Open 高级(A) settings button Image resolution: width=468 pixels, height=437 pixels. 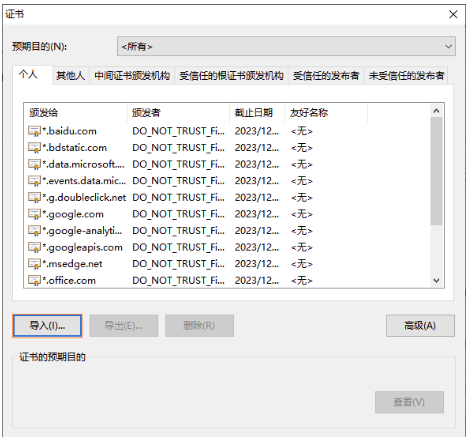coord(420,326)
